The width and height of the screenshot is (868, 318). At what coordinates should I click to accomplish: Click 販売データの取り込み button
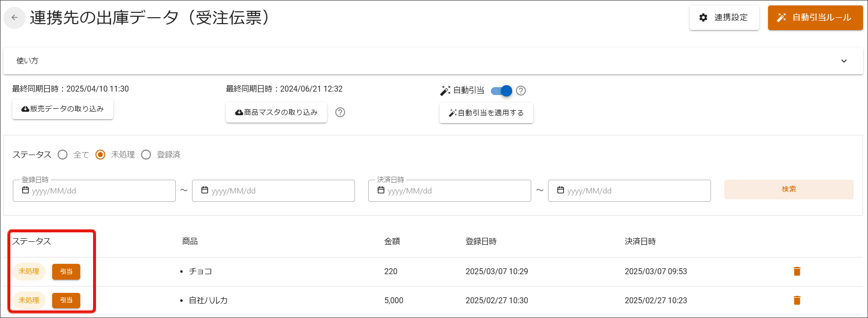[63, 109]
